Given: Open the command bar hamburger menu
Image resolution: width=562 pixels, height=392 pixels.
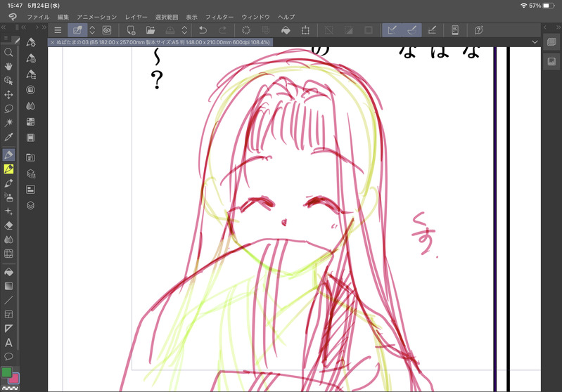Looking at the screenshot, I should pos(58,30).
